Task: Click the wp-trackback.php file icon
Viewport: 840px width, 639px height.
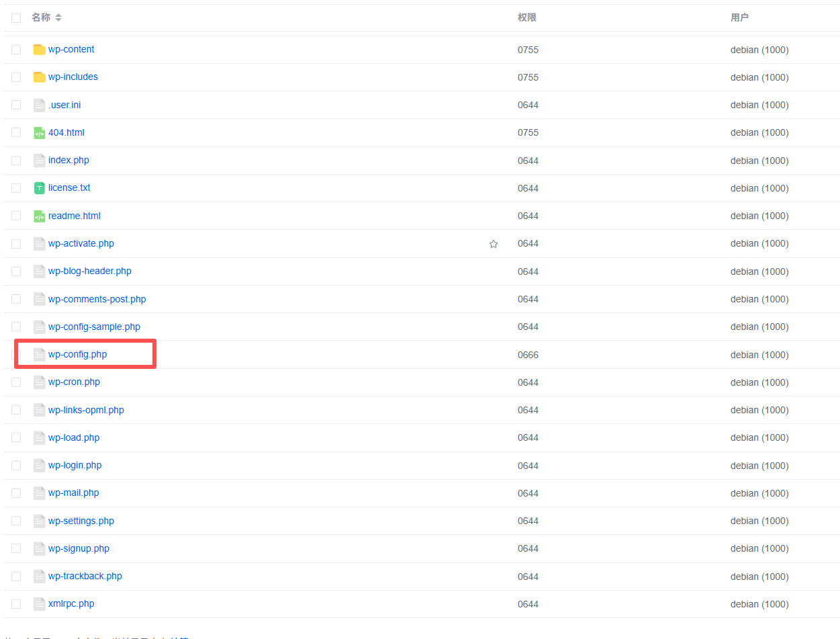Action: coord(40,576)
